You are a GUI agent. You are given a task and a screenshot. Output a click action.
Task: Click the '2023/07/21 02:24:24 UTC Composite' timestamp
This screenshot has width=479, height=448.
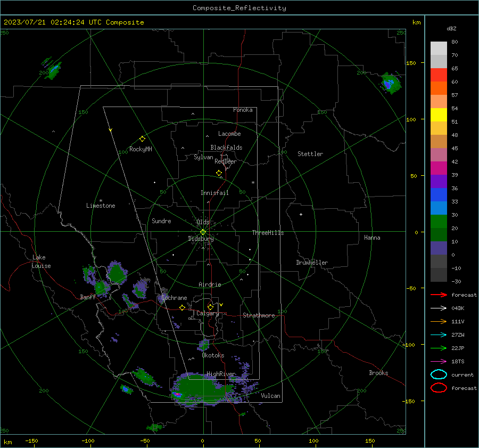[73, 22]
